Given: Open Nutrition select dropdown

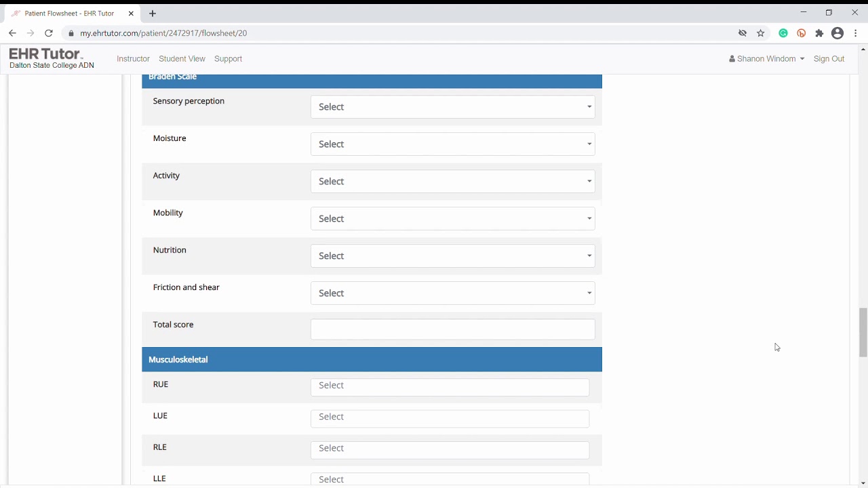Looking at the screenshot, I should tap(453, 256).
